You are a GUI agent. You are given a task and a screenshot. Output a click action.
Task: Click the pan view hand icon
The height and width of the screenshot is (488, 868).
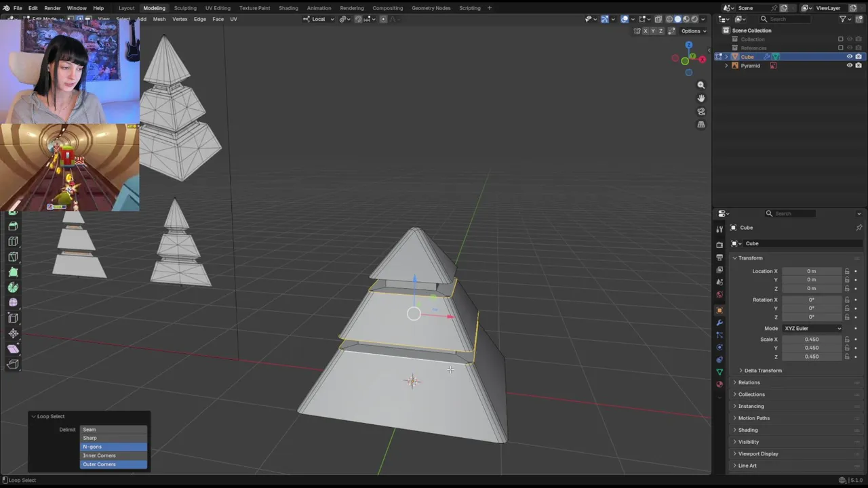click(701, 98)
